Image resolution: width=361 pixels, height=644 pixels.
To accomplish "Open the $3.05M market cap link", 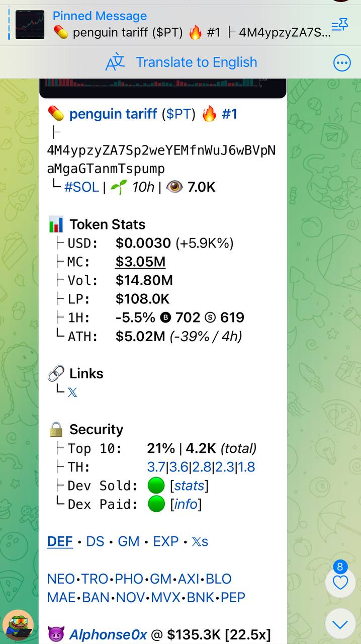I will tap(140, 262).
